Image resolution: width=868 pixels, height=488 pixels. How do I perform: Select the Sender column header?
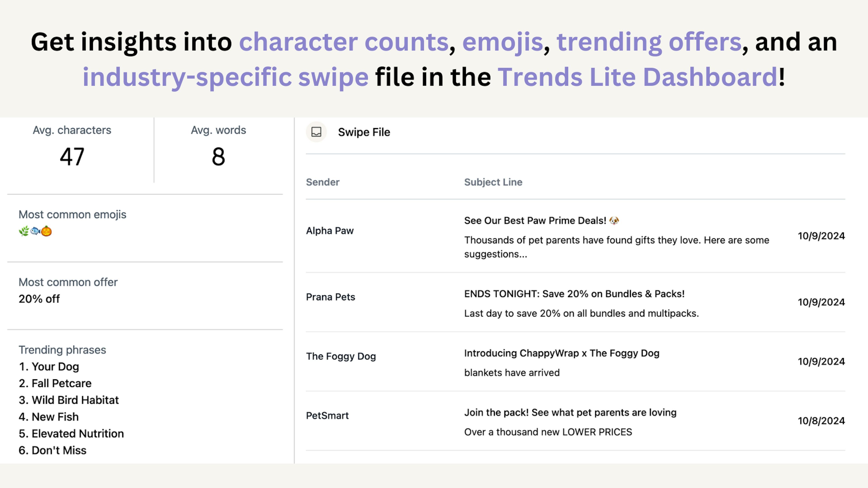point(323,182)
